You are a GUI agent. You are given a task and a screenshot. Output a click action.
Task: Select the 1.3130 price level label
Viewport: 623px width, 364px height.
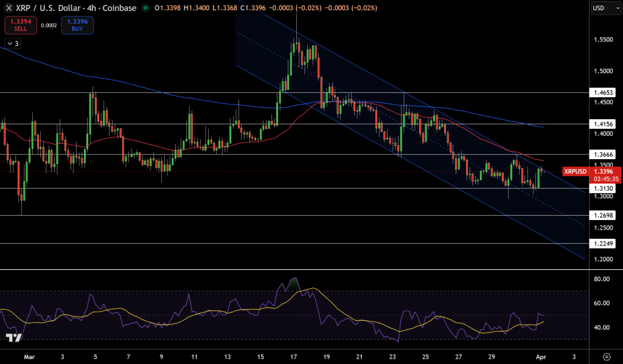coord(602,188)
